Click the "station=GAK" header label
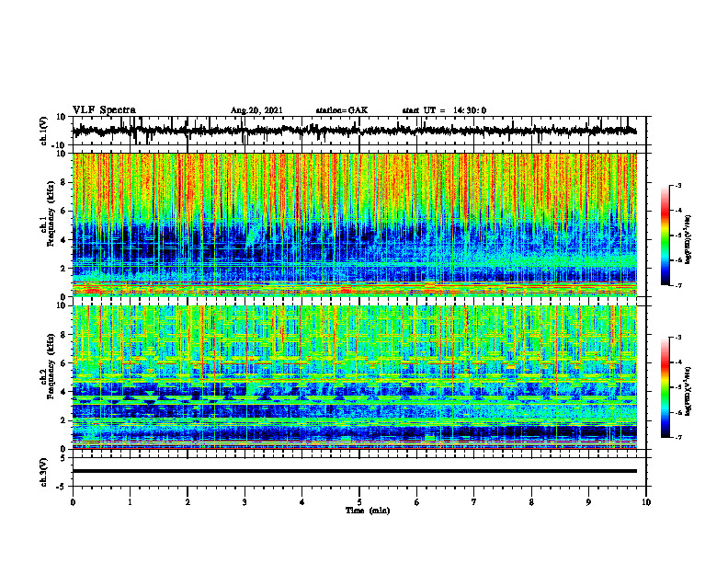The width and height of the screenshot is (728, 563). point(341,110)
